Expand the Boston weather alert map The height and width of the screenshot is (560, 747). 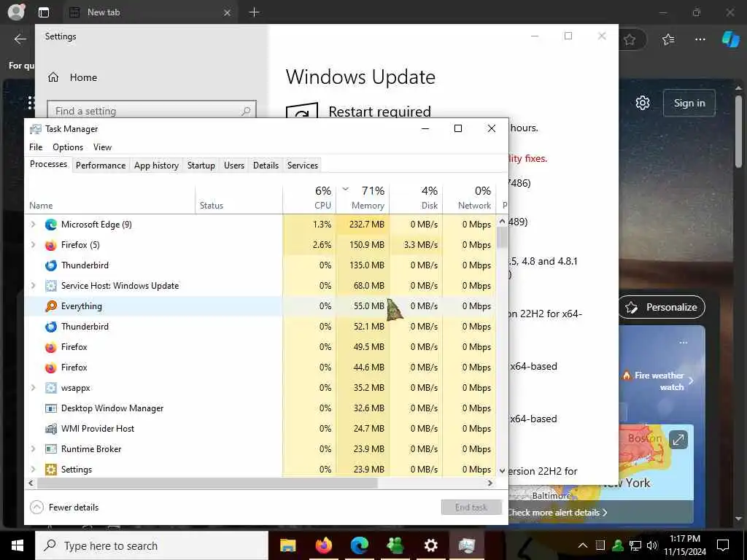tap(678, 440)
